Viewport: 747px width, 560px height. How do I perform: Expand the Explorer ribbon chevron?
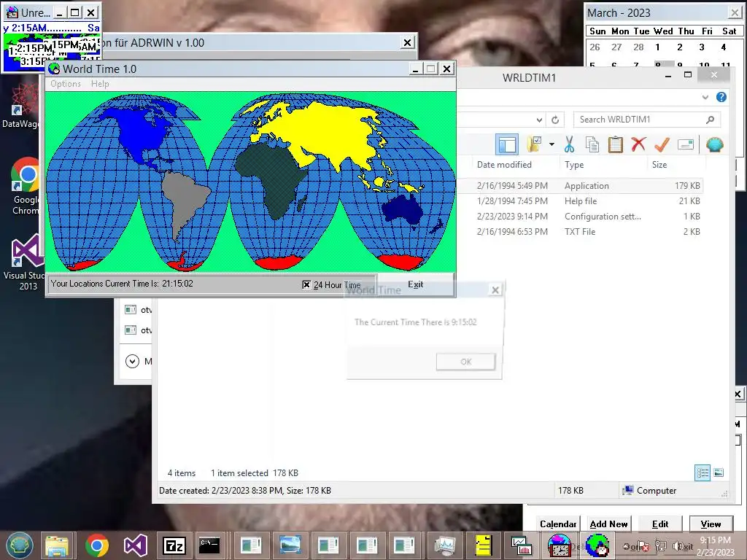(x=705, y=97)
